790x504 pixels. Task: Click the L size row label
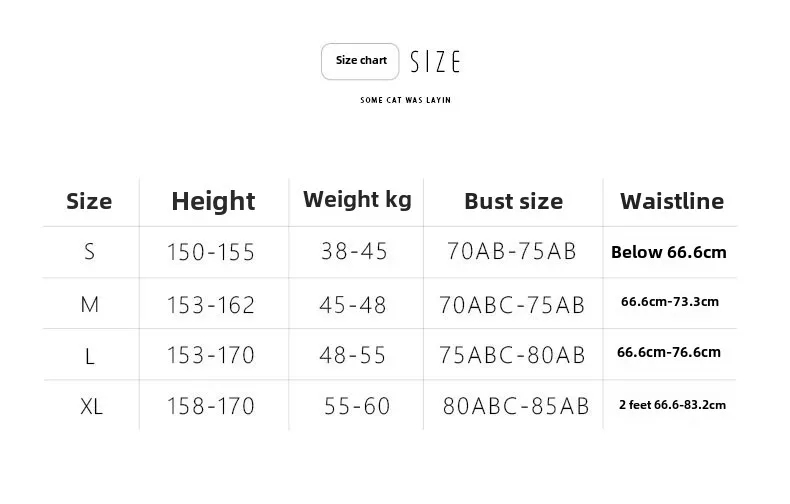click(90, 355)
